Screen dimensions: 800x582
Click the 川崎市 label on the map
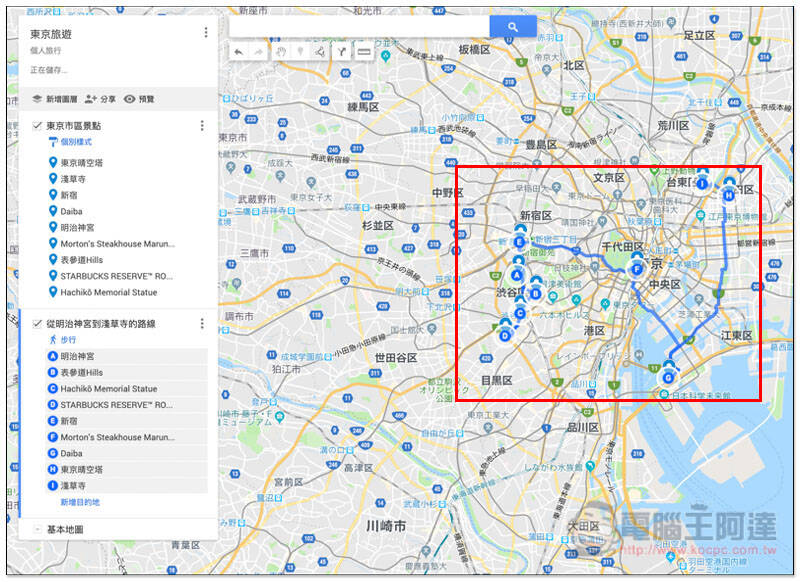pos(386,526)
